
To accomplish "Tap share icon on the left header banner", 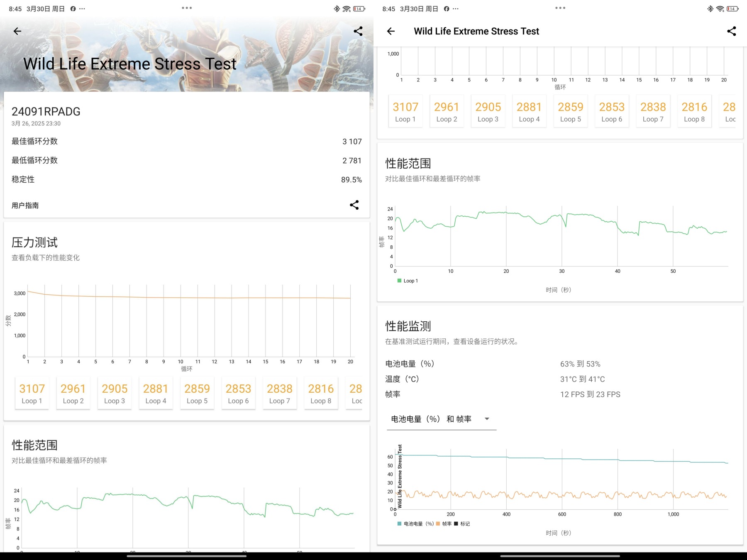I will (358, 31).
